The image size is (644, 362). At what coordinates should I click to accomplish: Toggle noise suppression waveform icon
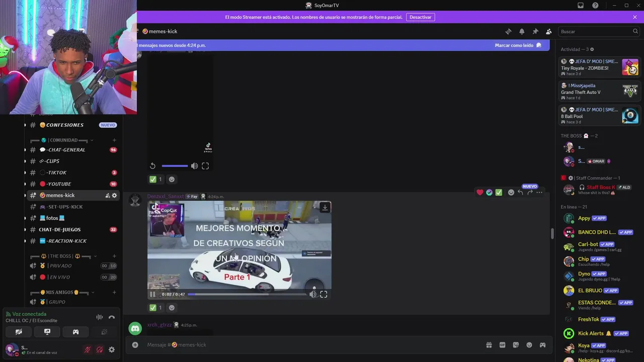pos(100,317)
